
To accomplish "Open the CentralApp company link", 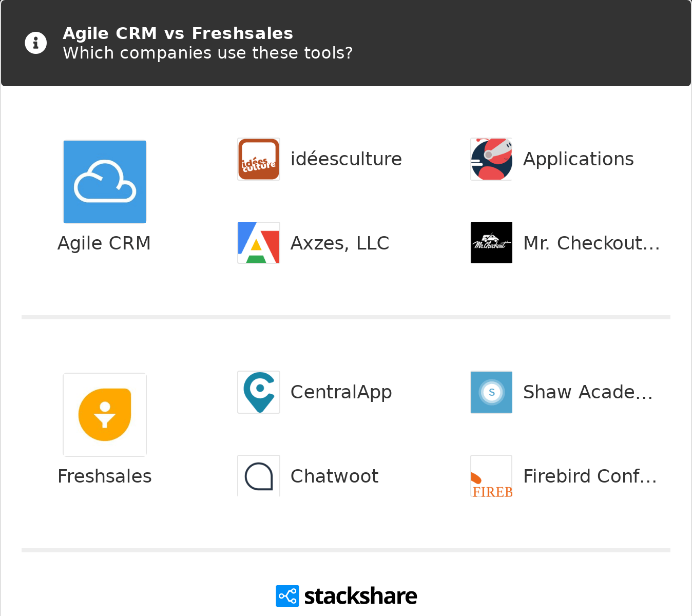I will [x=341, y=392].
